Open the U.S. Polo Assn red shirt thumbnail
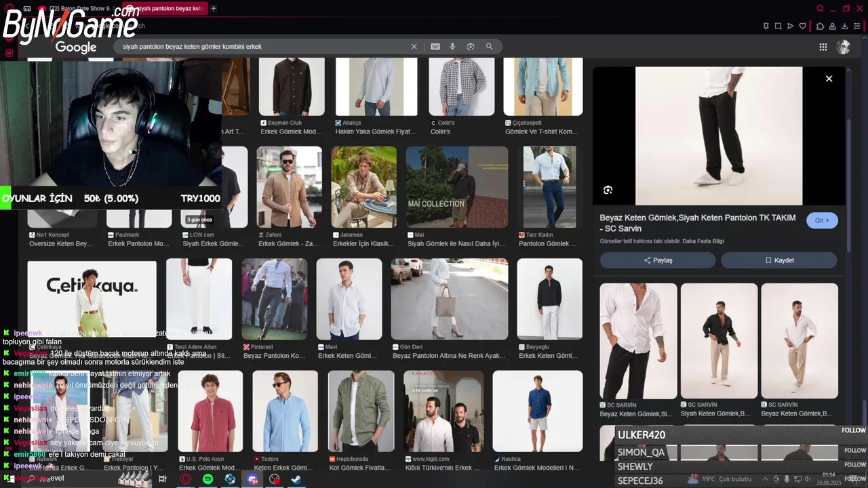Screen dimensions: 868x488 tap(210, 411)
